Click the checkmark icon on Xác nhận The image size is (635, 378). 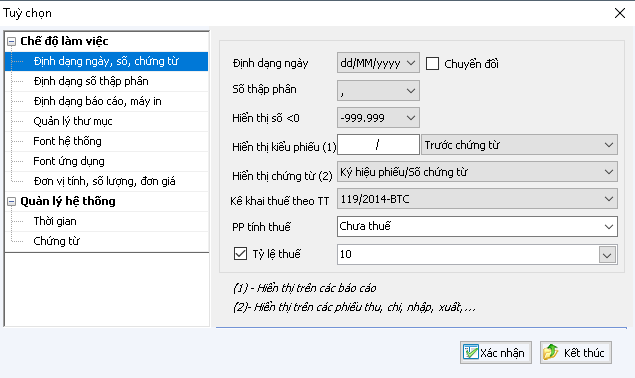coord(471,352)
